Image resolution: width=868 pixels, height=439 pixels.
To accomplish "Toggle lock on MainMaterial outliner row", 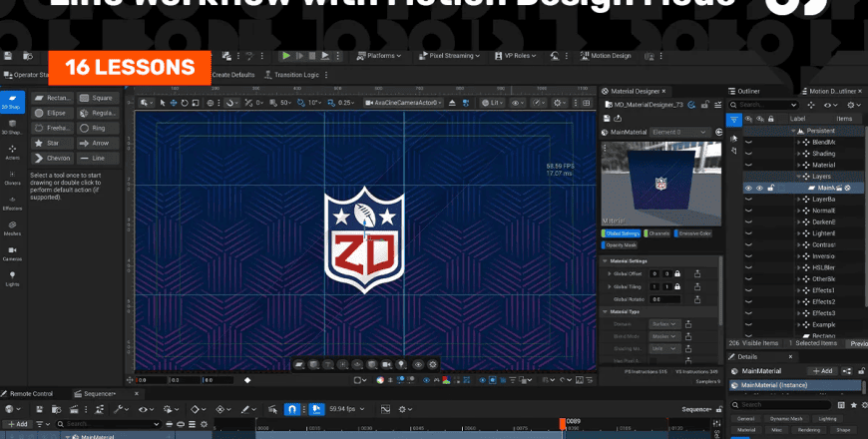I will (x=770, y=189).
